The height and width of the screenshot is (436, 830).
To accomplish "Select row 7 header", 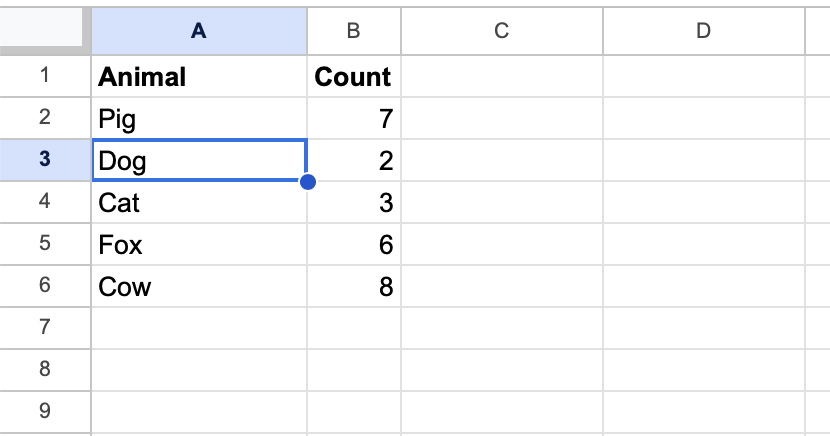I will tap(45, 327).
